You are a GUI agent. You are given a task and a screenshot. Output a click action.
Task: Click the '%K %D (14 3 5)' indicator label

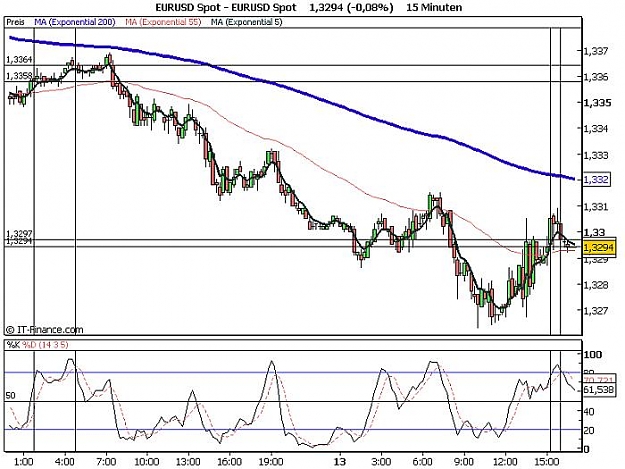(37, 345)
